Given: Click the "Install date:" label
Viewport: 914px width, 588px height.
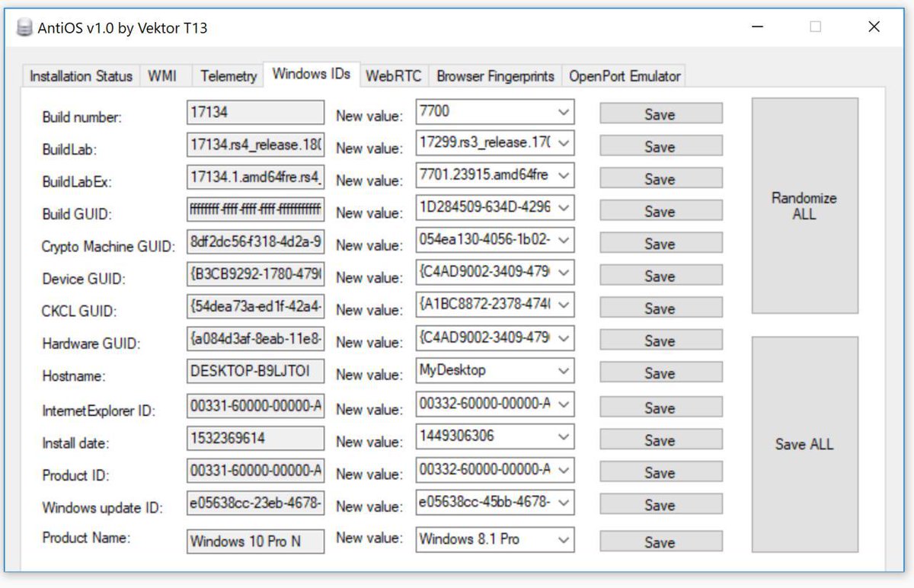Looking at the screenshot, I should [75, 443].
